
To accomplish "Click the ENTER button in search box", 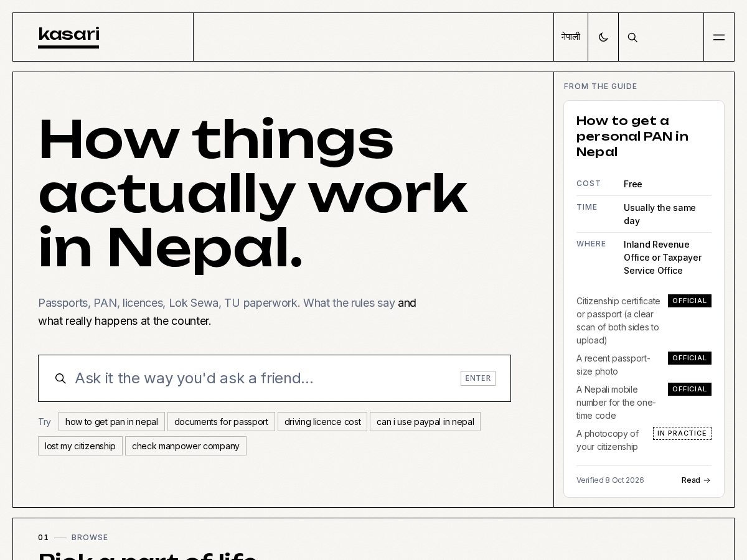I will tap(478, 378).
